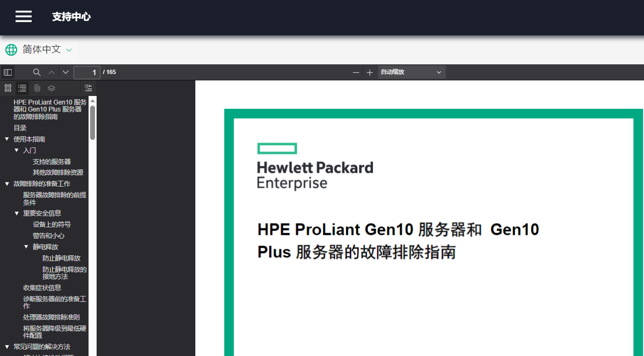Go to previous page arrow

pyautogui.click(x=52, y=72)
